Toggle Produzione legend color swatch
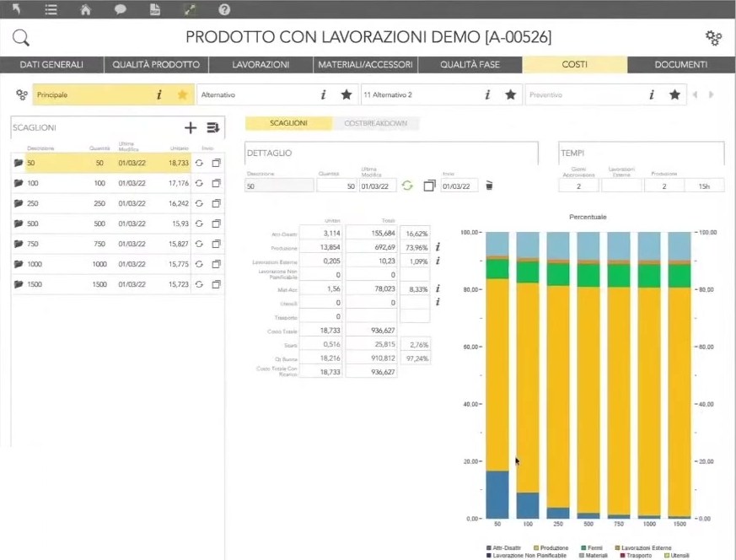The width and height of the screenshot is (736, 560). click(536, 548)
